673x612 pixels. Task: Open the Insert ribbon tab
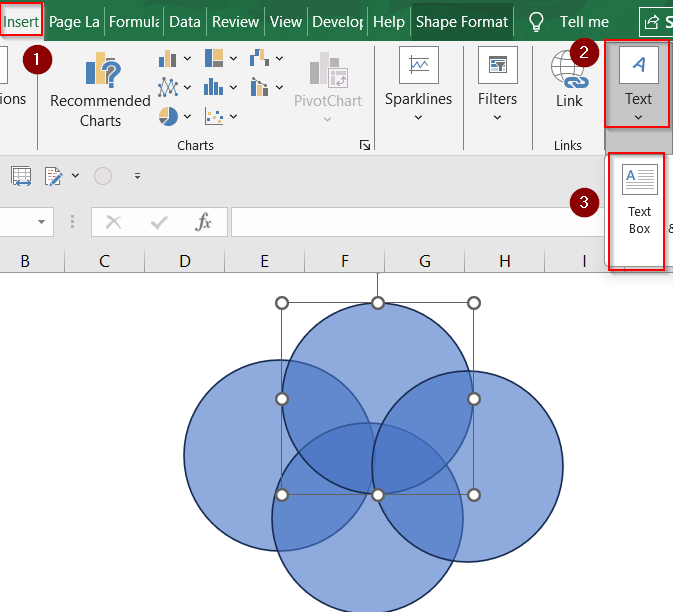click(21, 21)
